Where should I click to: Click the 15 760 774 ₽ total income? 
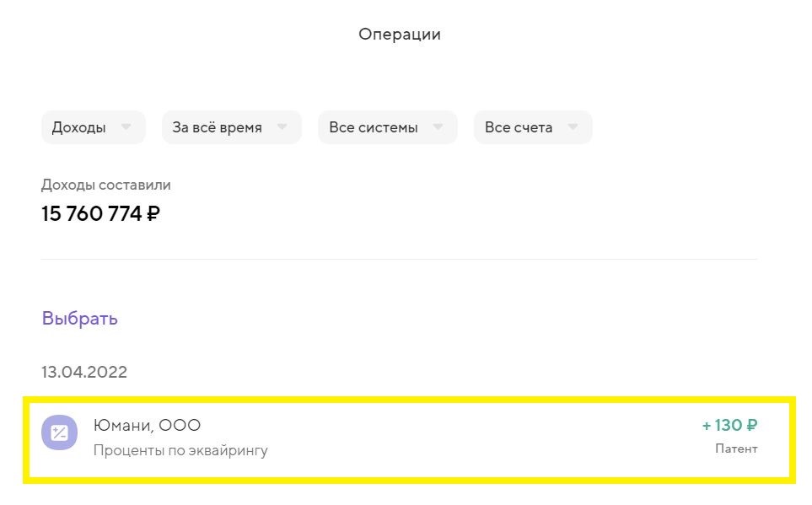(x=99, y=213)
